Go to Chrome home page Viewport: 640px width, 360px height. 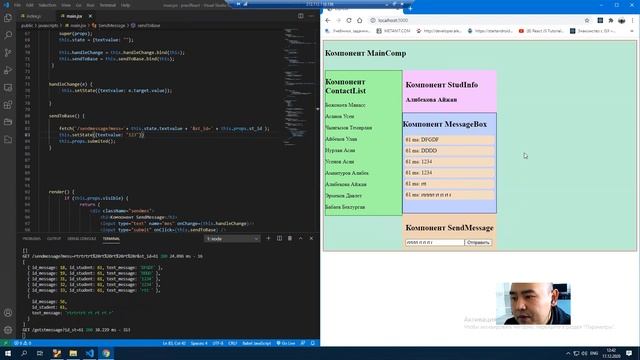tap(360, 20)
